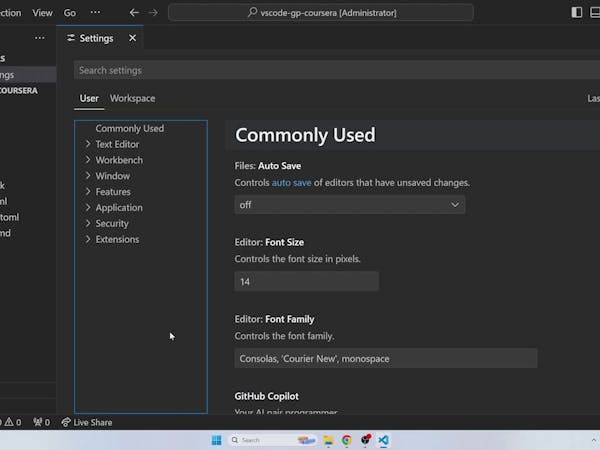
Task: Close the Settings tab
Action: pyautogui.click(x=132, y=38)
